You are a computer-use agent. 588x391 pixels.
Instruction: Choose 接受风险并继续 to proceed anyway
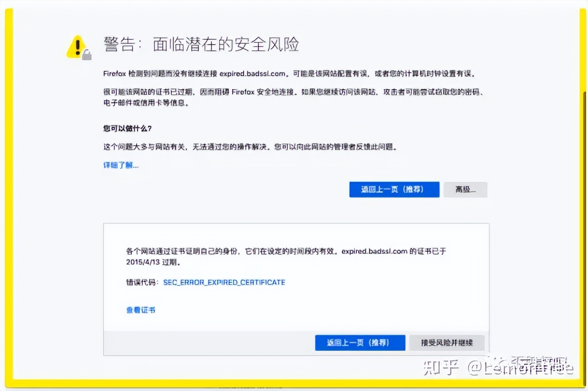pyautogui.click(x=446, y=342)
